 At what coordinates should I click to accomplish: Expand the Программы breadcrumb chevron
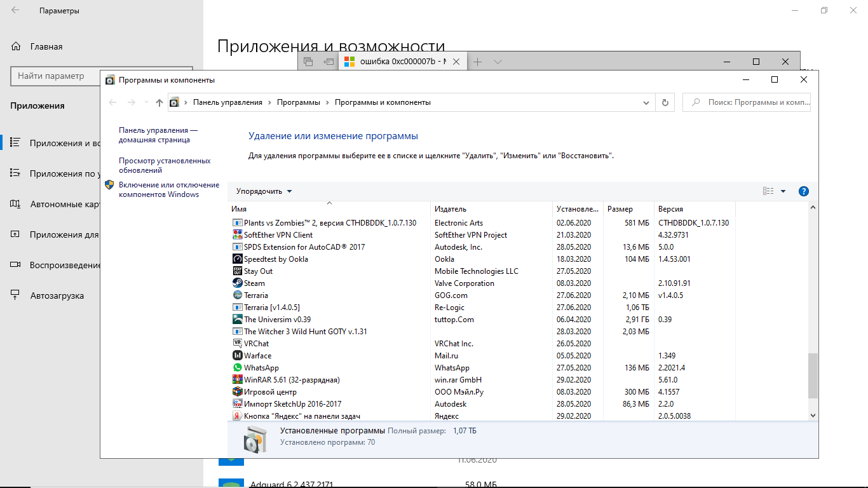(x=327, y=102)
